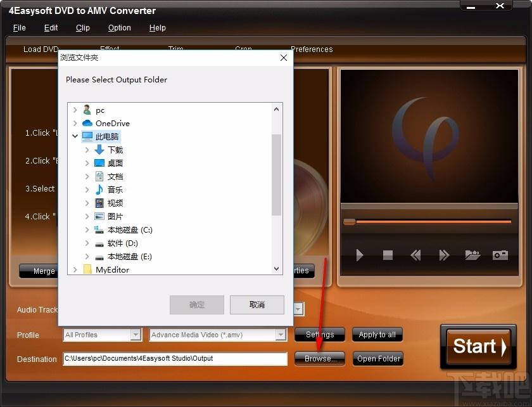Viewport: 532px width, 407px height.
Task: Click the 本地磁盘 (C:) drive icon
Action: coord(99,230)
